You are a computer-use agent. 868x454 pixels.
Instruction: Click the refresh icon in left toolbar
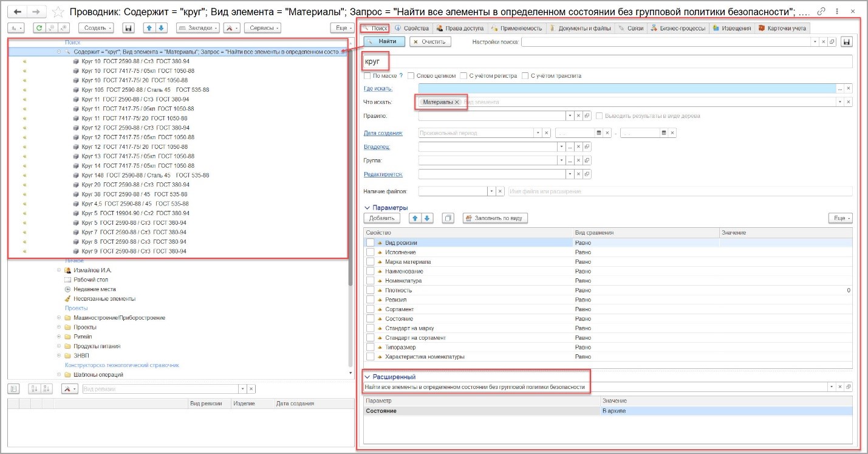[x=39, y=28]
